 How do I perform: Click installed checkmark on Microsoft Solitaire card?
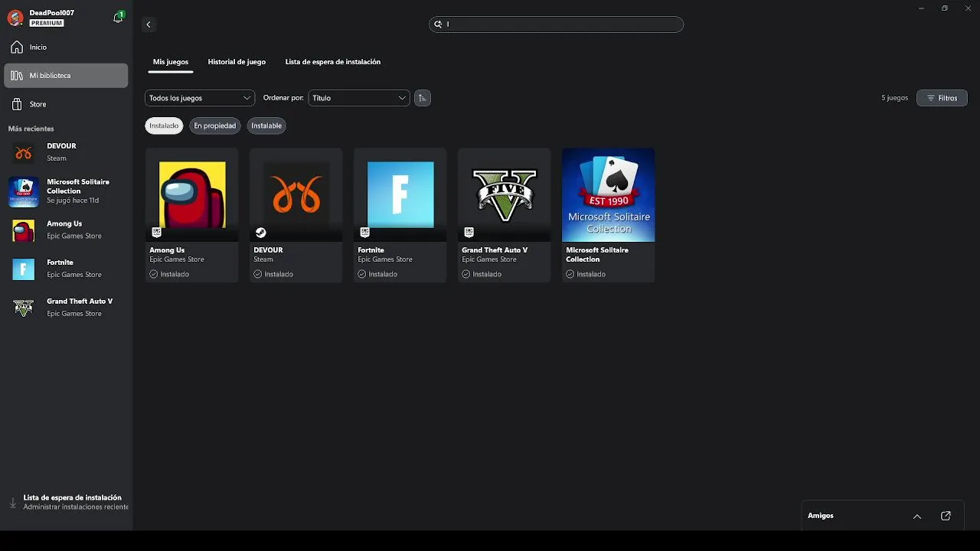[x=570, y=274]
